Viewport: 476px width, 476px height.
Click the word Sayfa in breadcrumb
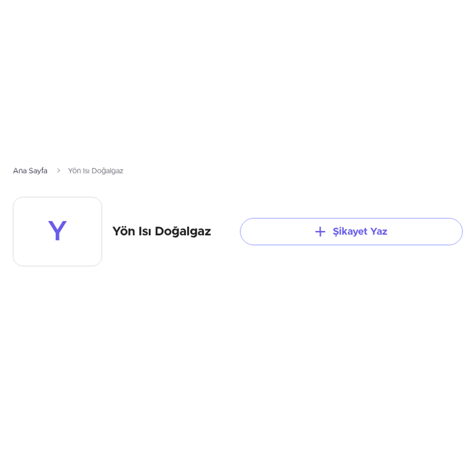pos(38,171)
